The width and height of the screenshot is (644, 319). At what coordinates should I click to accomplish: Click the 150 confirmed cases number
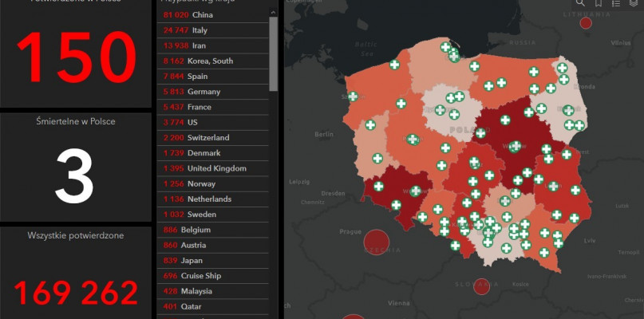pyautogui.click(x=76, y=56)
